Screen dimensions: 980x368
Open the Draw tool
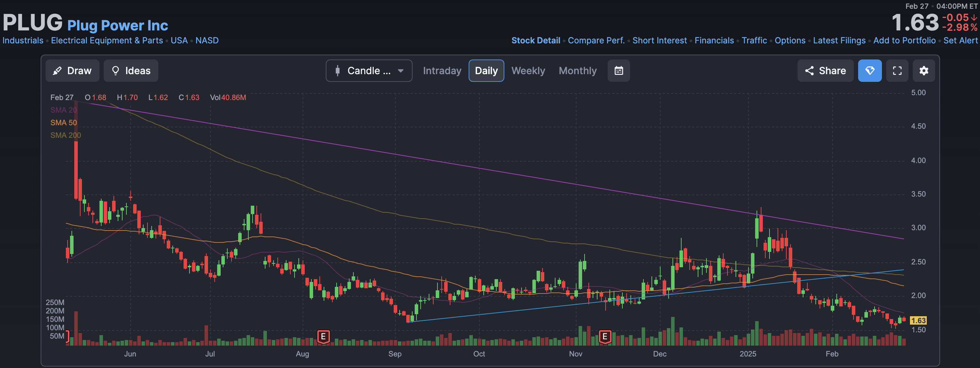click(x=72, y=71)
